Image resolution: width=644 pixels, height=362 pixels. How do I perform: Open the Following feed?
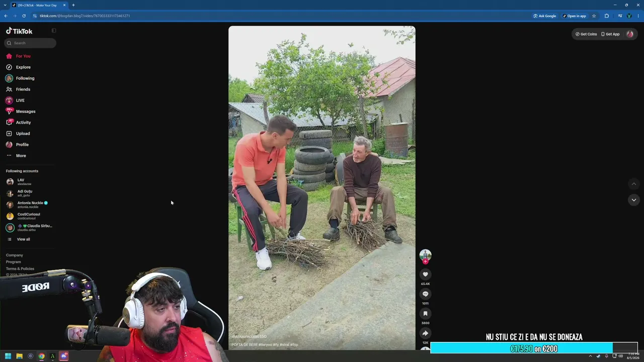tap(25, 78)
